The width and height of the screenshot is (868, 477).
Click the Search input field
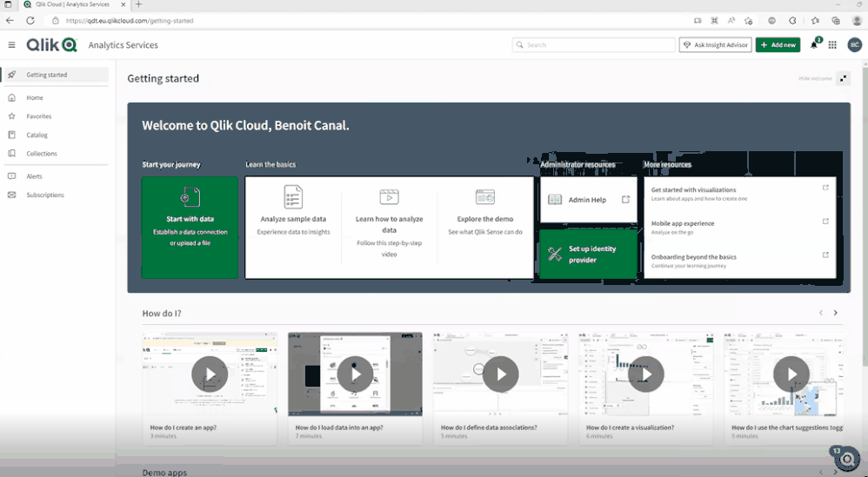click(x=593, y=45)
